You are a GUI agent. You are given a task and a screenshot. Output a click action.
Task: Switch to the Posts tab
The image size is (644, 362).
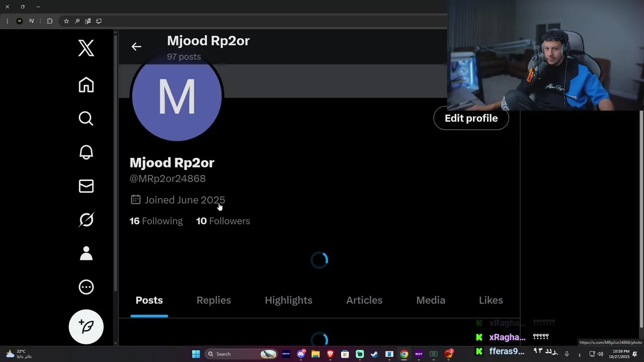click(x=149, y=300)
